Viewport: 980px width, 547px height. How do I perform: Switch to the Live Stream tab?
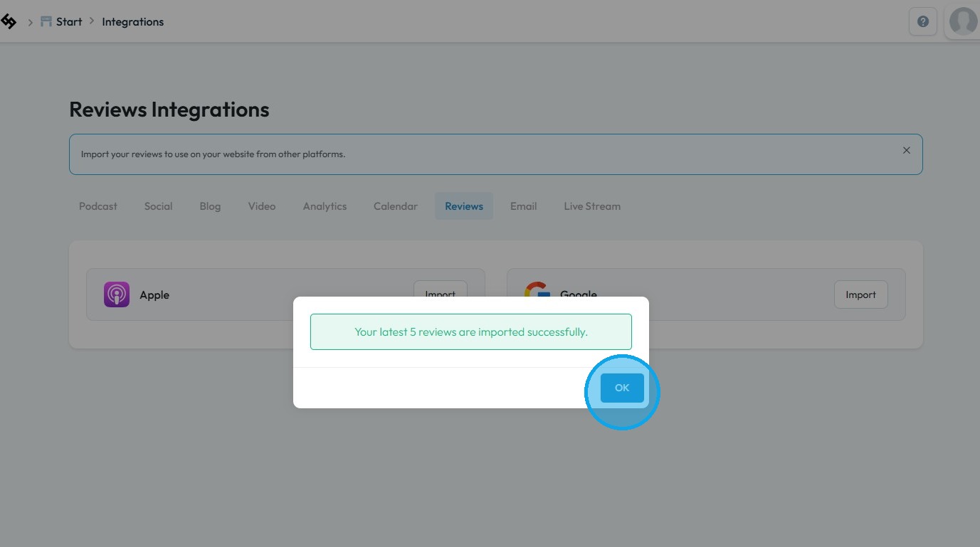pyautogui.click(x=592, y=206)
